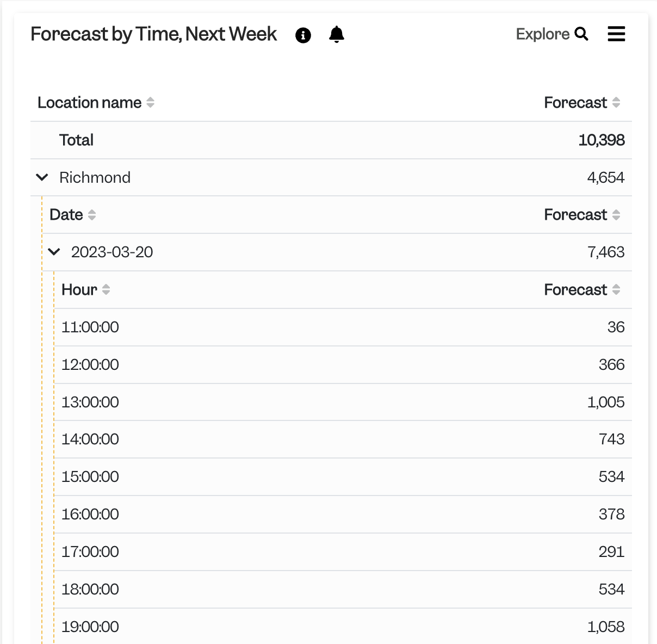Sort the Hour-level Forecast column
Viewport: 657px width, 644px height.
click(x=616, y=289)
